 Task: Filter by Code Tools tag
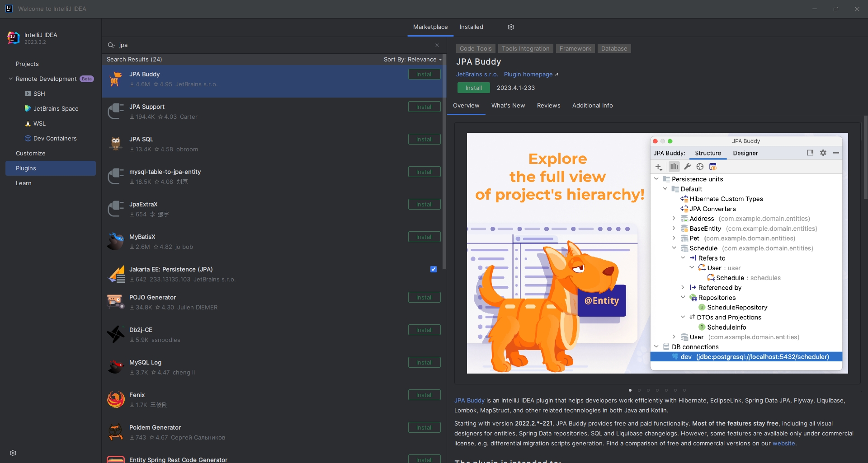(x=476, y=48)
